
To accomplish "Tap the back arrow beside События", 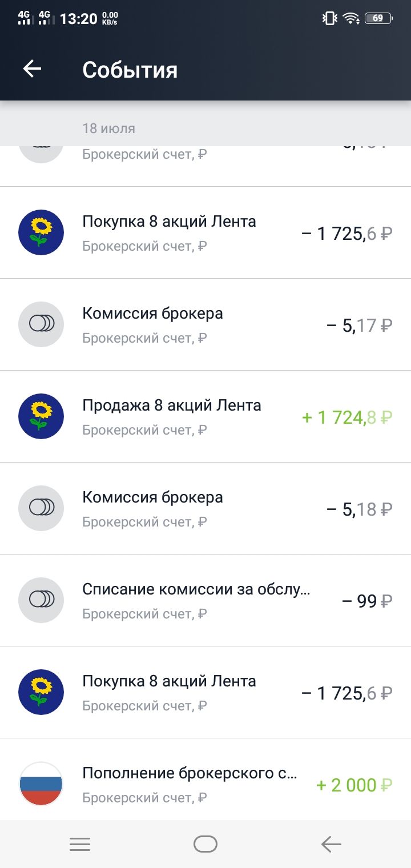I will (33, 69).
